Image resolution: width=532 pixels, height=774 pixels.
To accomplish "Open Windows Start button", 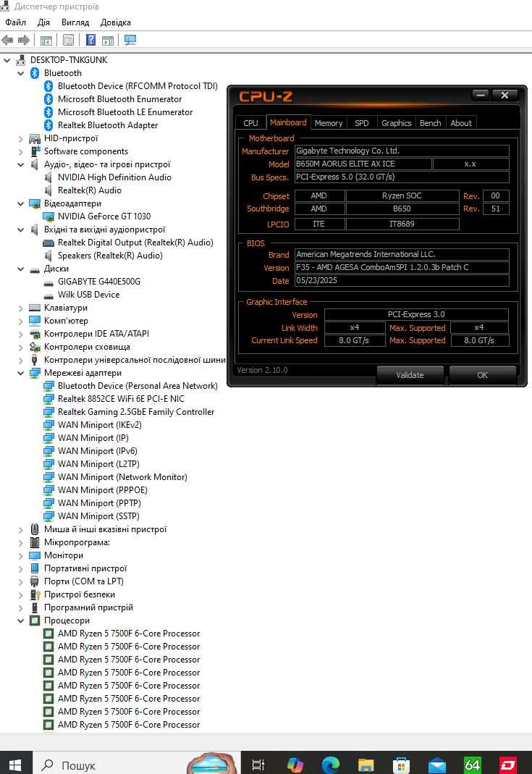I will coord(15,765).
